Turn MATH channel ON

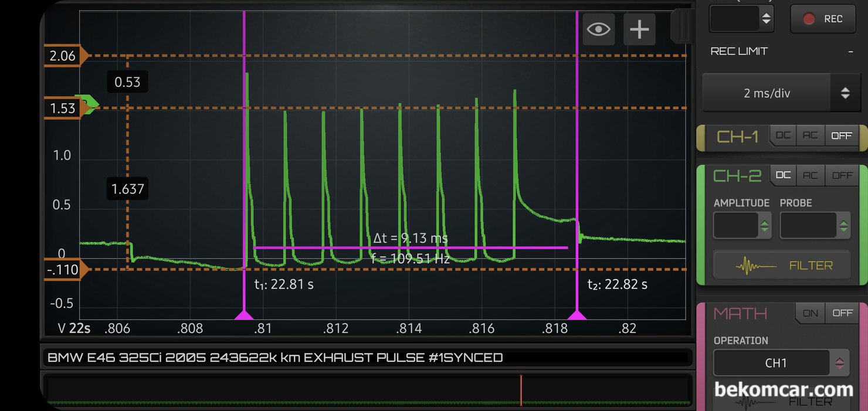pos(811,313)
